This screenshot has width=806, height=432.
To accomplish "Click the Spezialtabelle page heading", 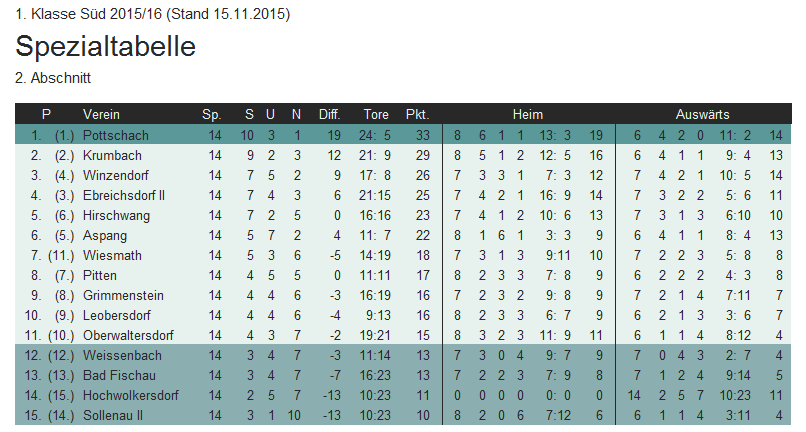I will (x=105, y=46).
